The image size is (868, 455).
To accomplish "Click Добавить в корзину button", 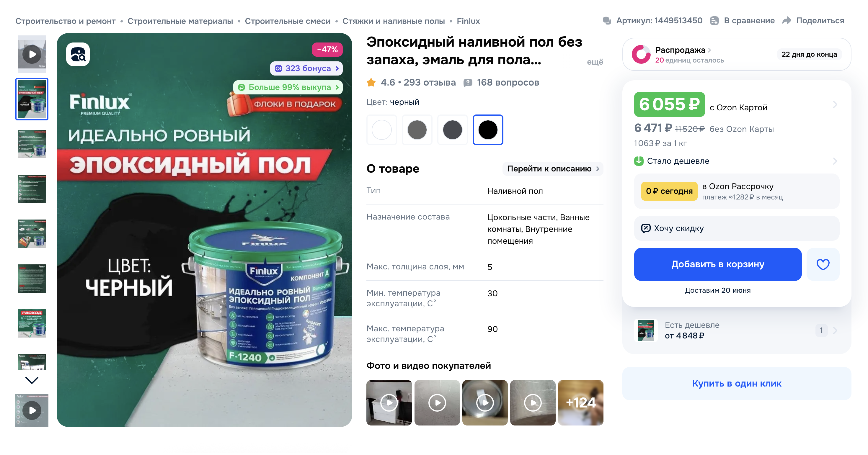I will 717,264.
